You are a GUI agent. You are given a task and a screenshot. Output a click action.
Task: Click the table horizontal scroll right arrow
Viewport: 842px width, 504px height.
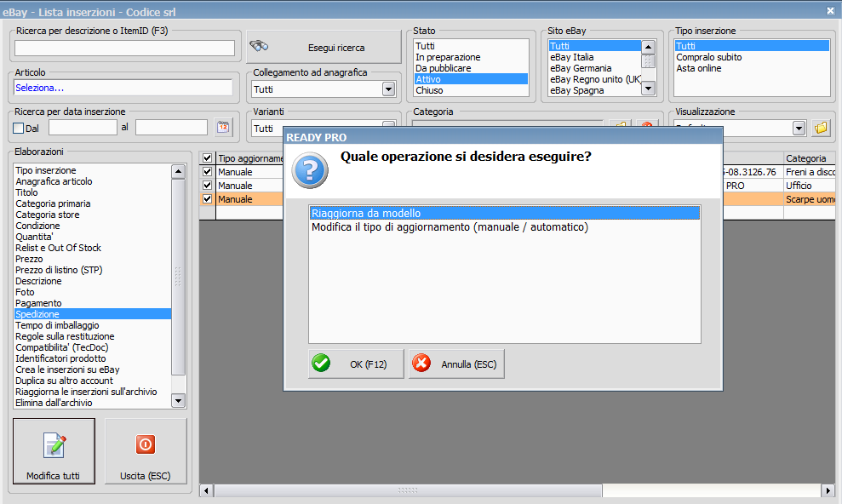[828, 490]
